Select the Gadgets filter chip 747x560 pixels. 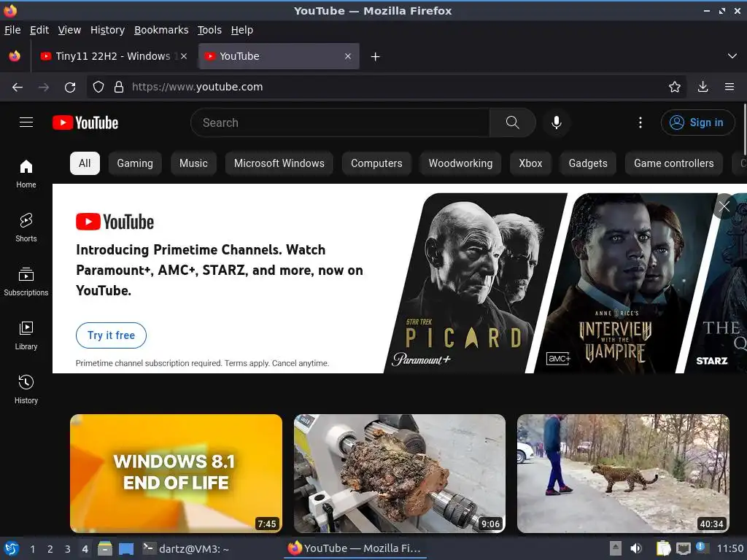tap(588, 163)
